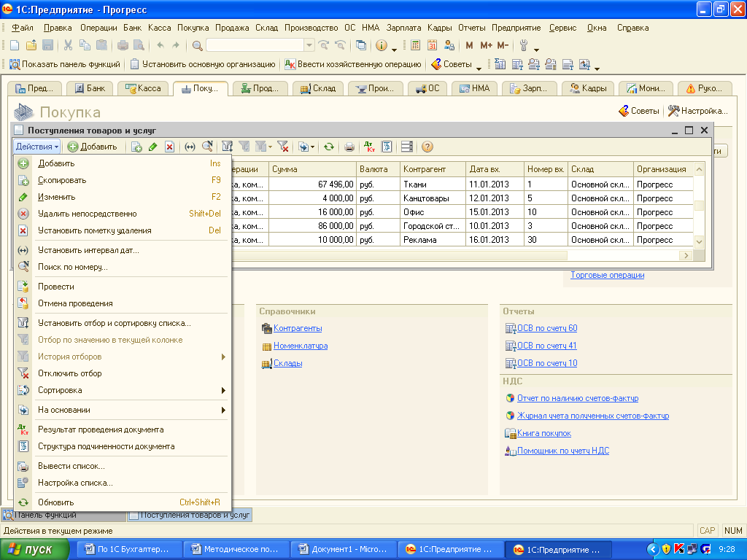Click the пуск Start button
Screen dimensions: 747x560
pos(35,549)
